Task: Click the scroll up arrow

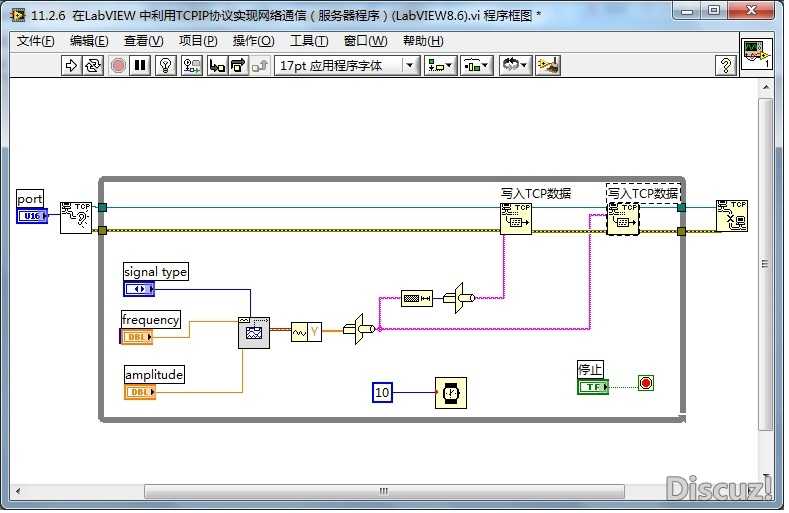Action: tap(765, 88)
